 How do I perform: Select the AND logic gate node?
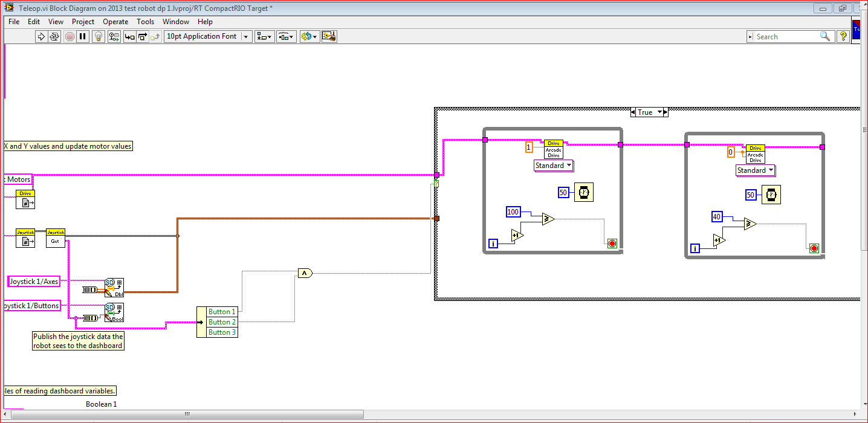305,273
